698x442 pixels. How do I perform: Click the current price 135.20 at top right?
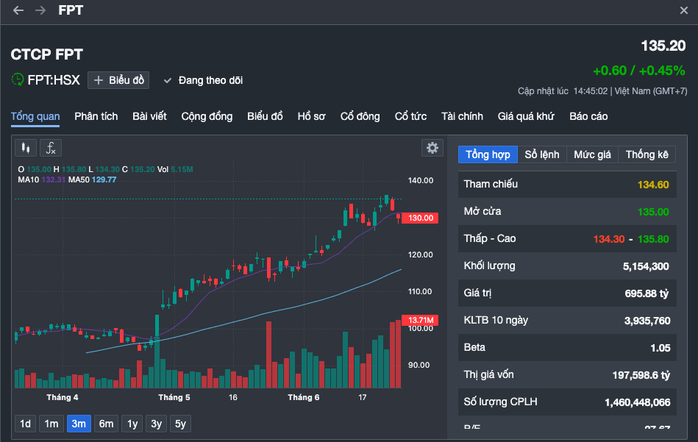(663, 46)
